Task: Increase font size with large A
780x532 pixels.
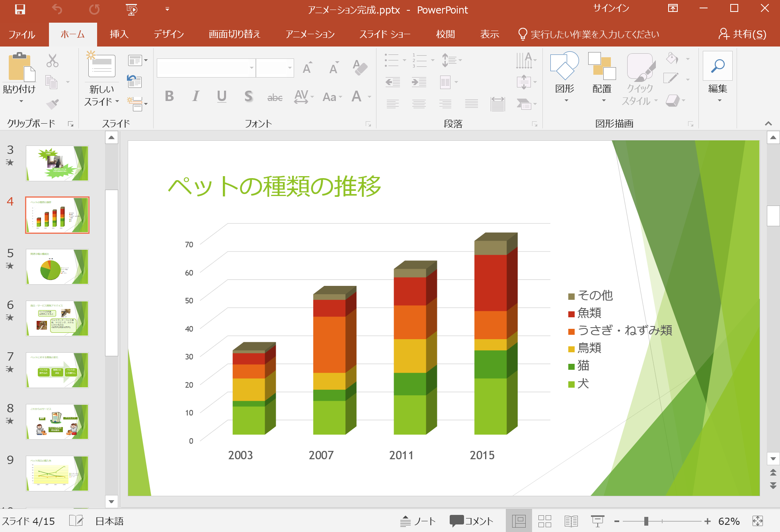Action: pos(308,68)
